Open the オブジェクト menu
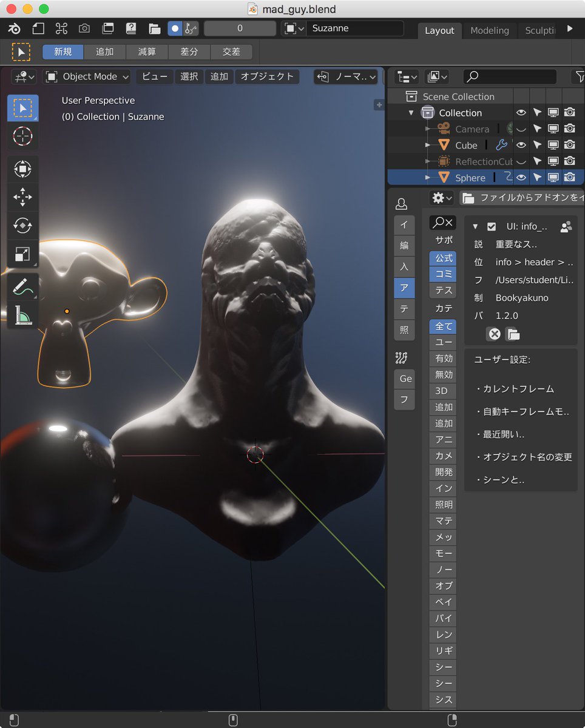The height and width of the screenshot is (728, 585). (x=267, y=76)
